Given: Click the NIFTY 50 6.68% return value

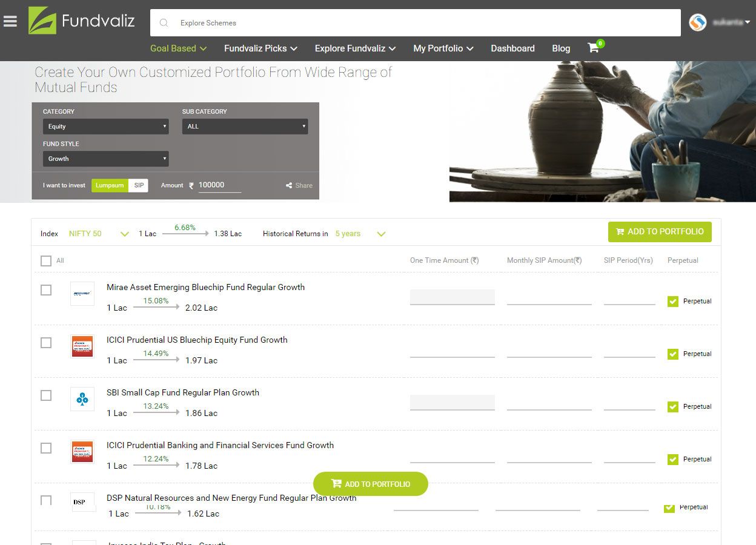Looking at the screenshot, I should pyautogui.click(x=185, y=228).
